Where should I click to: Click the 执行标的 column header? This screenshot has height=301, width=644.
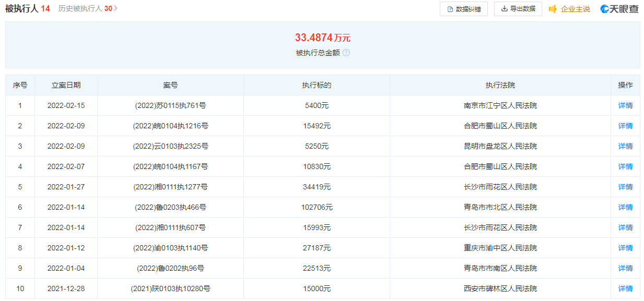(317, 85)
